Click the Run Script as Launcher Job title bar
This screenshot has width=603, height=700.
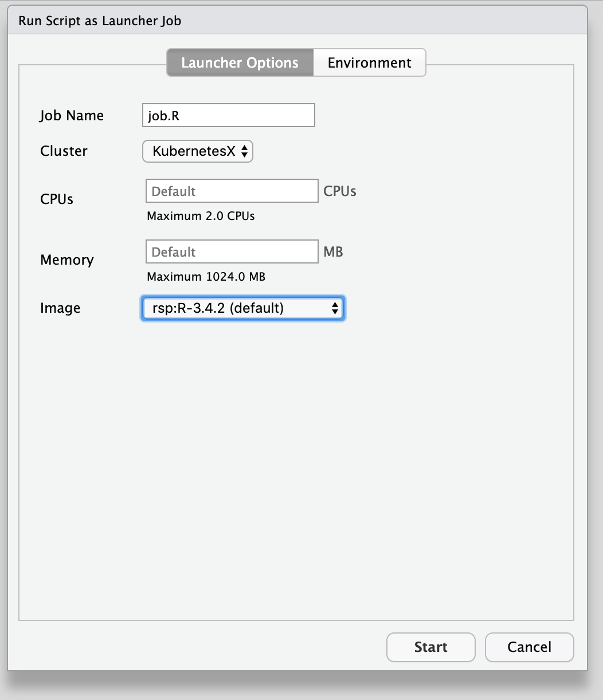(99, 21)
